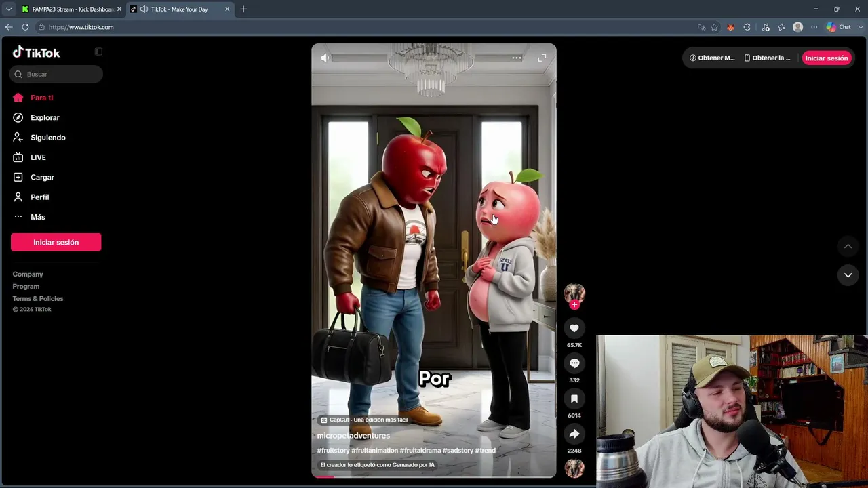Click the #trend hashtag
Screen dimensions: 868x488
click(x=486, y=451)
